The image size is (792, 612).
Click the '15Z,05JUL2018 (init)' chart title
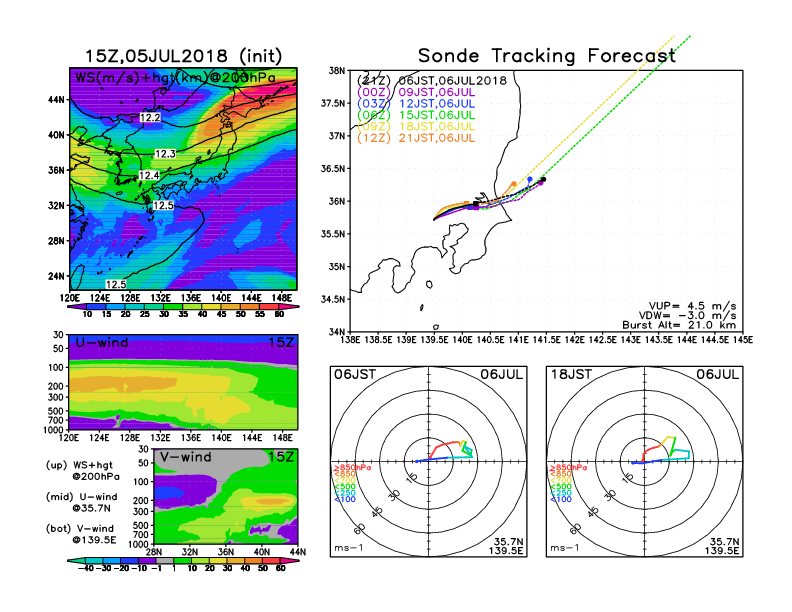[183, 56]
